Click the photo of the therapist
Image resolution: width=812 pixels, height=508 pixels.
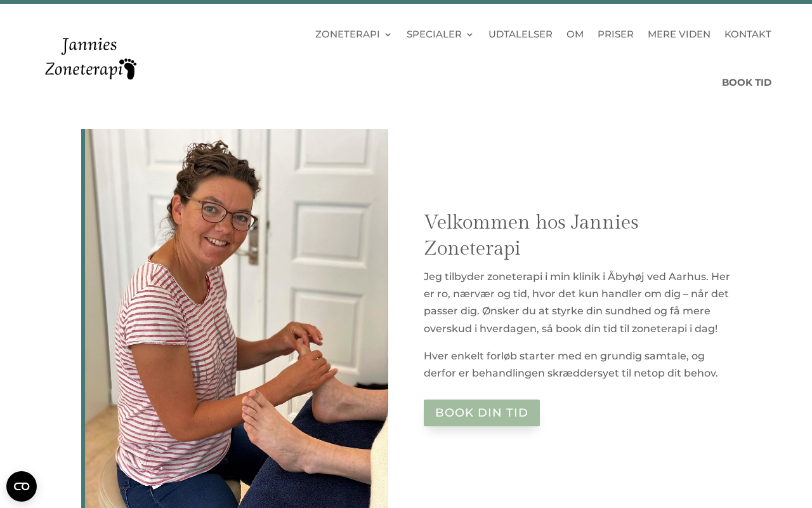tap(237, 318)
